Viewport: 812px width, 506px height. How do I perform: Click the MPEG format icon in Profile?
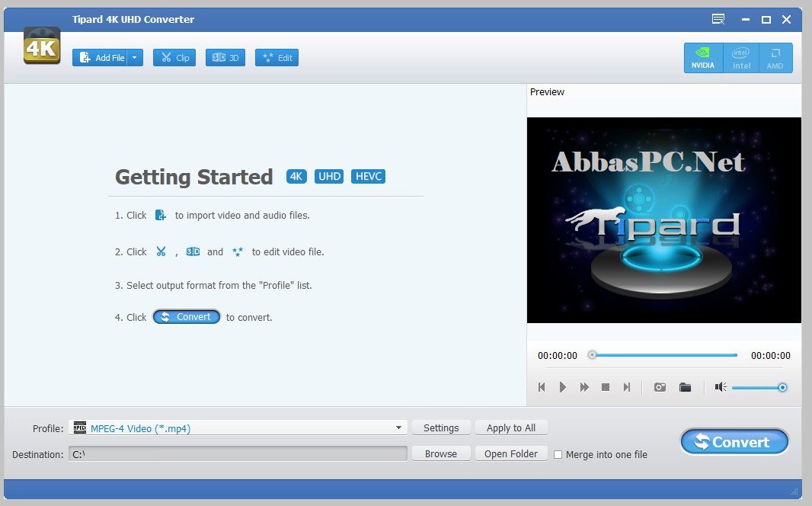point(80,428)
